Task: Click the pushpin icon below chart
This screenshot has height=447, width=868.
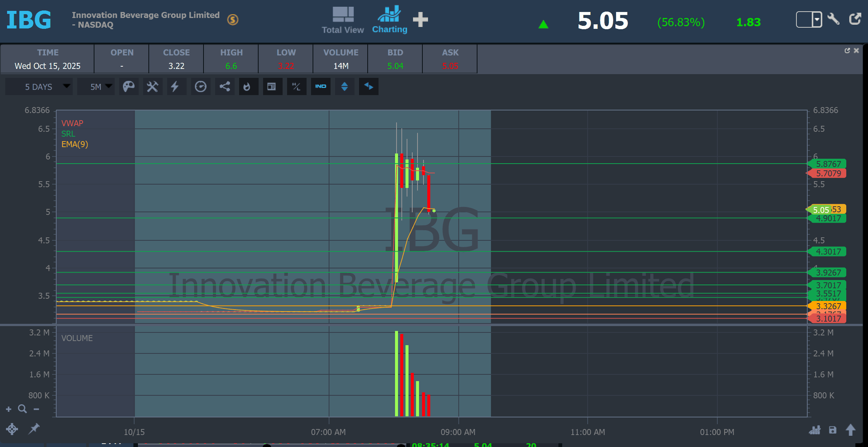Action: point(34,429)
